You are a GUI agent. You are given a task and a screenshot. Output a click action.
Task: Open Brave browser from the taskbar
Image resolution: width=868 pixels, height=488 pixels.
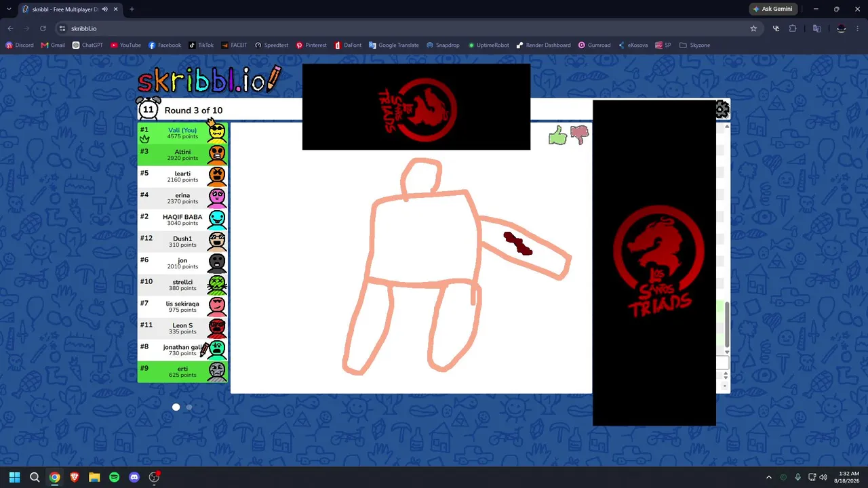[75, 477]
